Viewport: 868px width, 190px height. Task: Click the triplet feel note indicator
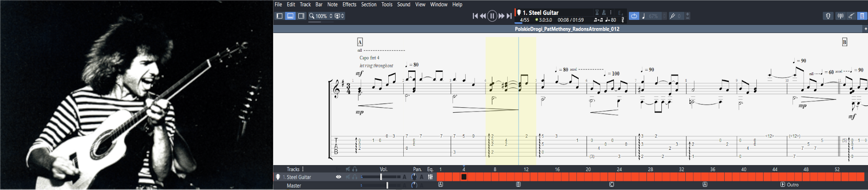(598, 20)
